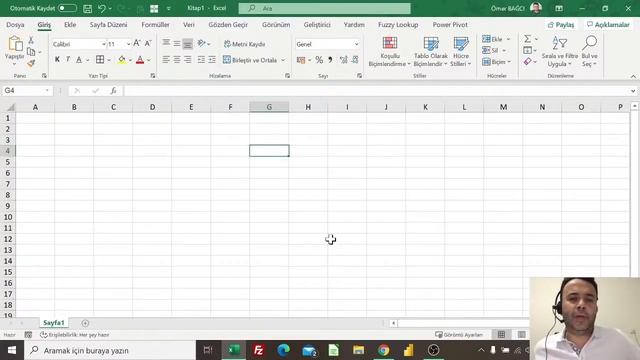This screenshot has height=360, width=640.
Task: Select the Sayfa1 sheet tab
Action: click(x=53, y=323)
